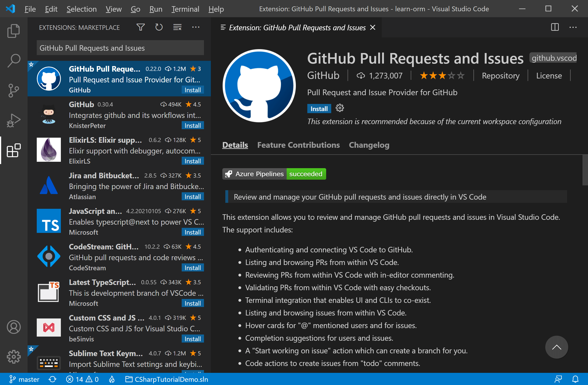
Task: Open the Manage gear at bottom of activity bar
Action: 14,357
